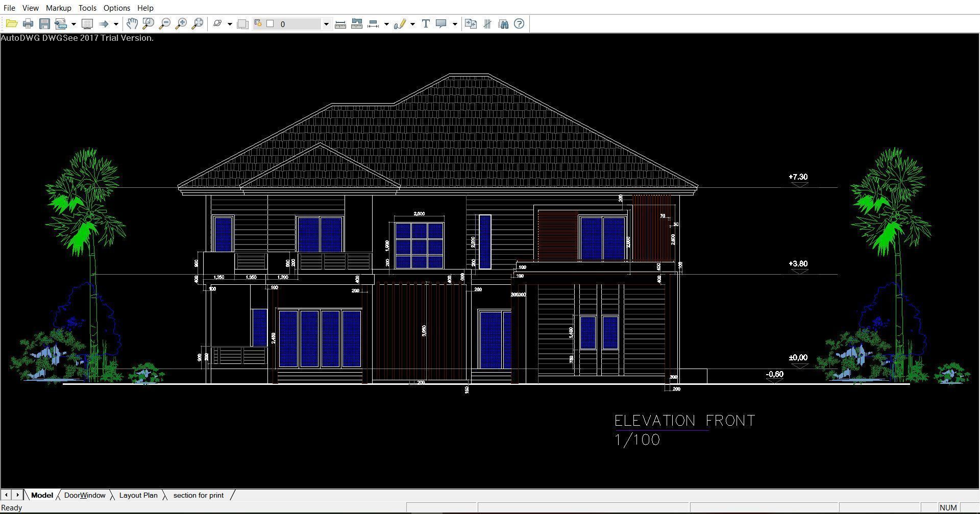Print the drawing using the printer icon

(x=28, y=23)
